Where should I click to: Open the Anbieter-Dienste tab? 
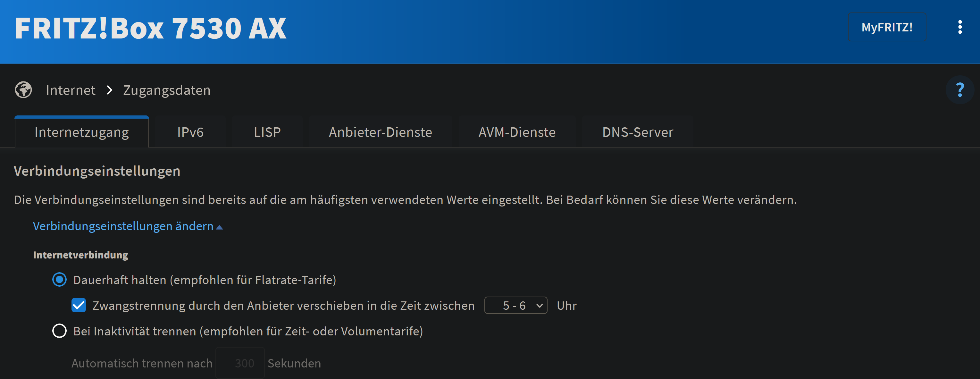pos(380,132)
